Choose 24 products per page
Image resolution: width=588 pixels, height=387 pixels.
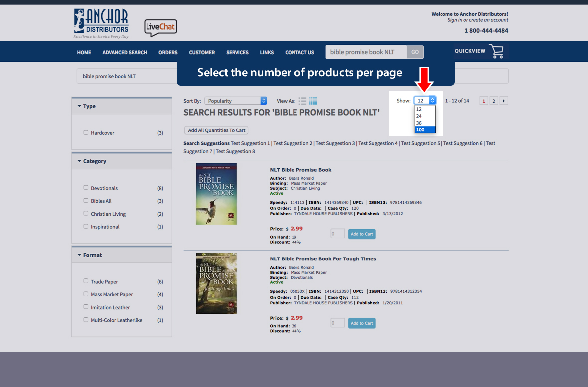pos(425,116)
